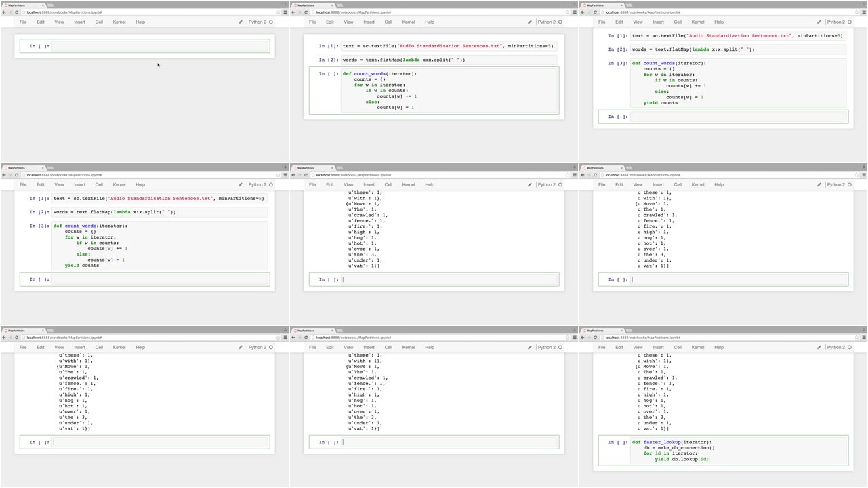Open Edit menu in faster_lookup notebook window
The height and width of the screenshot is (488, 868).
pyautogui.click(x=619, y=347)
